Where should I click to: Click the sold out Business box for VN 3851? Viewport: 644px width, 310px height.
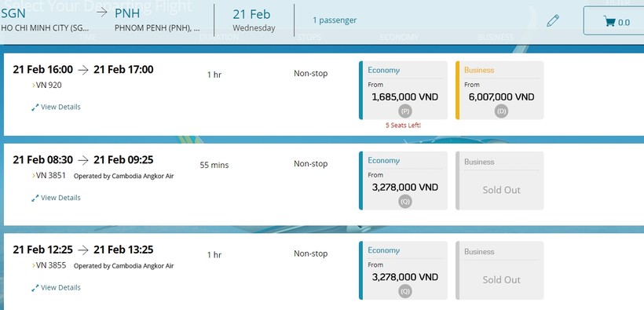pyautogui.click(x=499, y=181)
